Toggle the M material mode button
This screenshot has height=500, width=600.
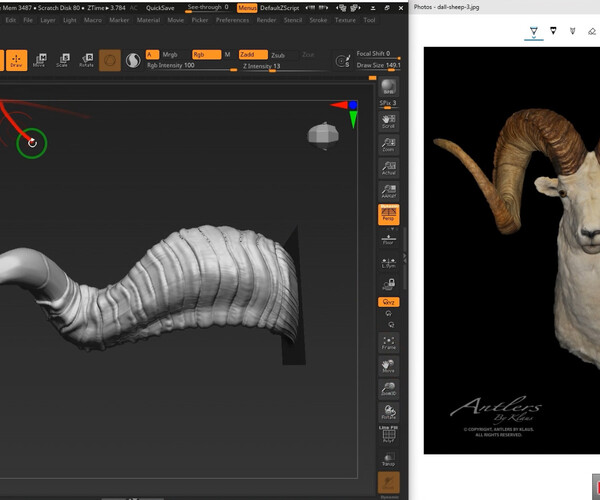pyautogui.click(x=227, y=55)
